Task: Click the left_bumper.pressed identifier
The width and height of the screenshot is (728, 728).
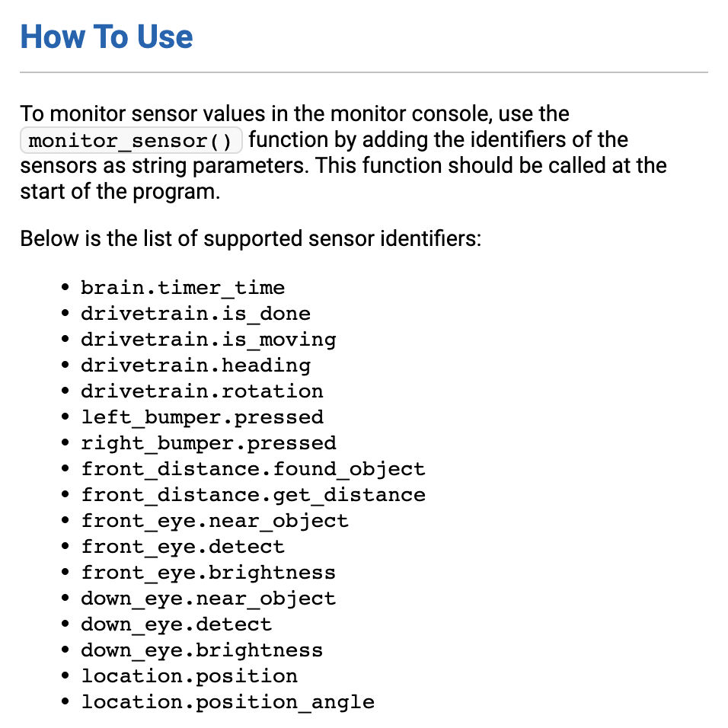Action: (x=202, y=417)
